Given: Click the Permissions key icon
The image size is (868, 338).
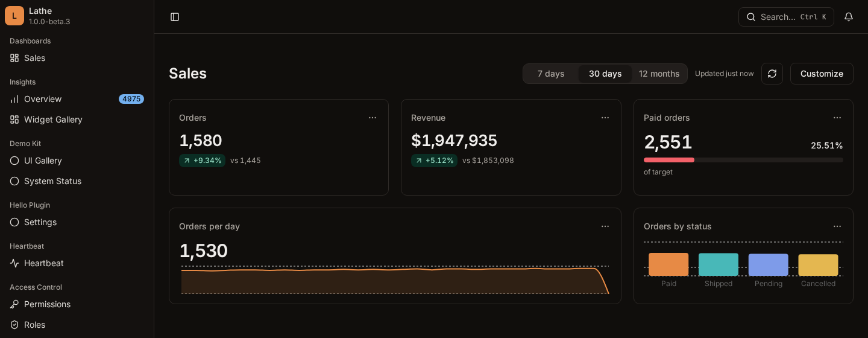Looking at the screenshot, I should point(14,304).
